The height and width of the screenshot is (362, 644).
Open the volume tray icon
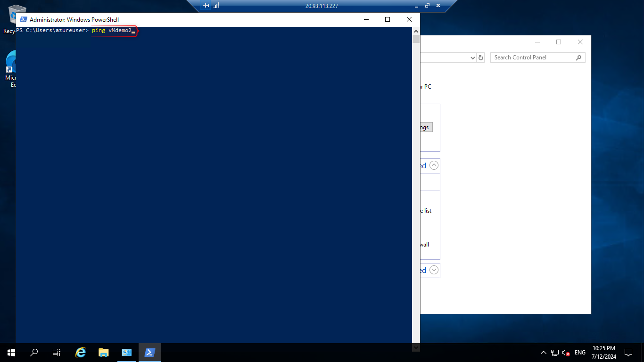pos(566,352)
